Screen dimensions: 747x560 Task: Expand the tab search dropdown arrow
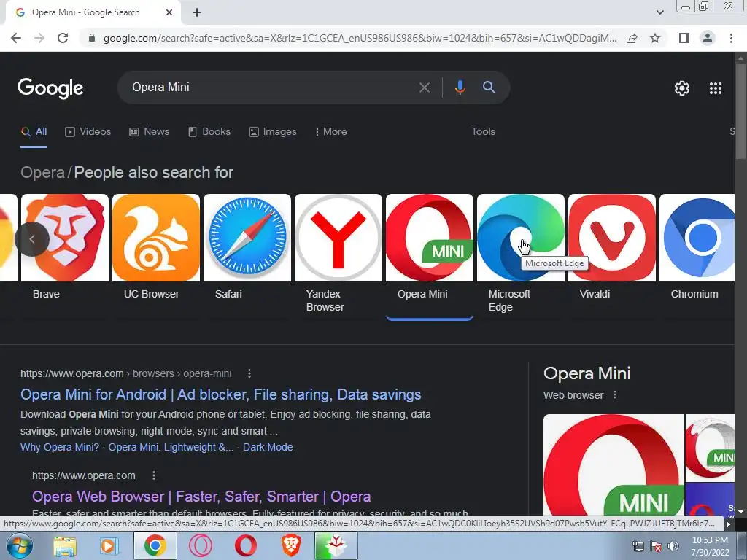coord(659,12)
